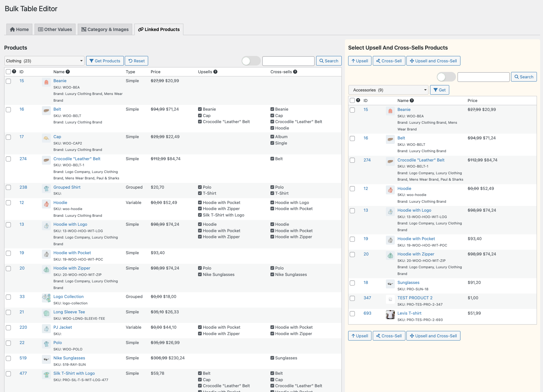Enable the toggle switch beside the left search field
Screen dimensions: 543x392
click(x=251, y=61)
